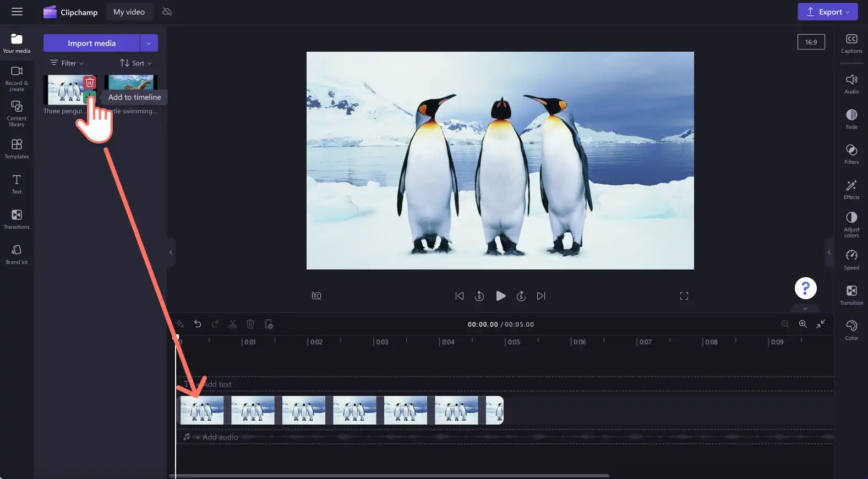Open the Filter dropdown
Screen dimensions: 868x479
[67, 63]
